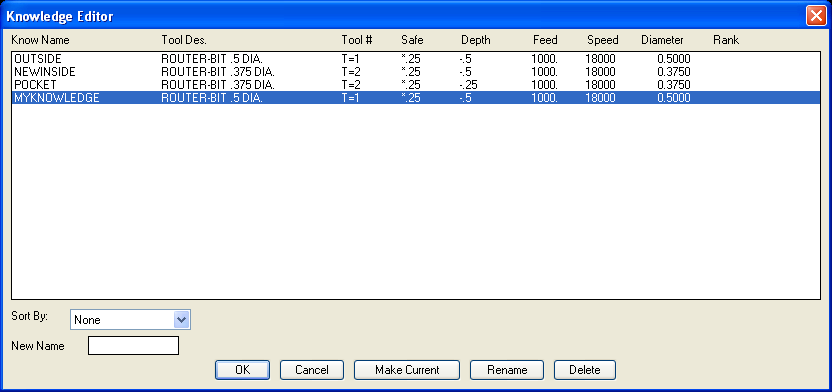
Task: Click tool description in POCKET row
Action: (218, 85)
